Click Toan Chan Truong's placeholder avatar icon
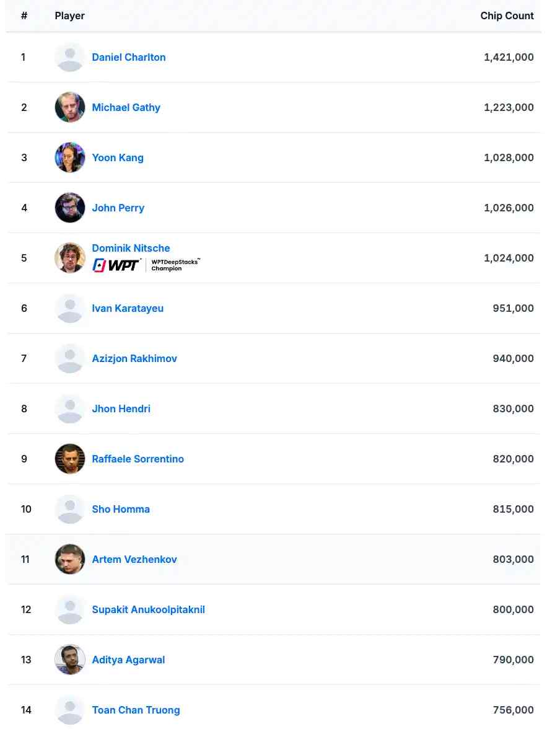This screenshot has width=560, height=734. point(70,710)
